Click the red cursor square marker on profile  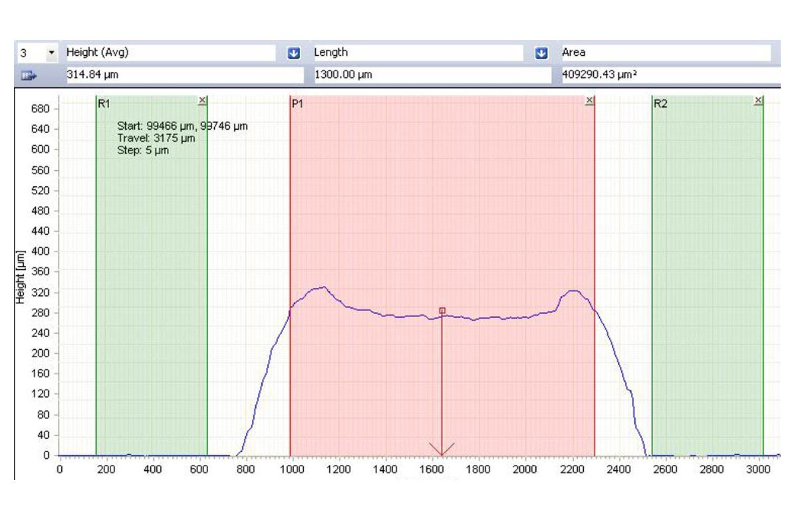click(x=442, y=311)
